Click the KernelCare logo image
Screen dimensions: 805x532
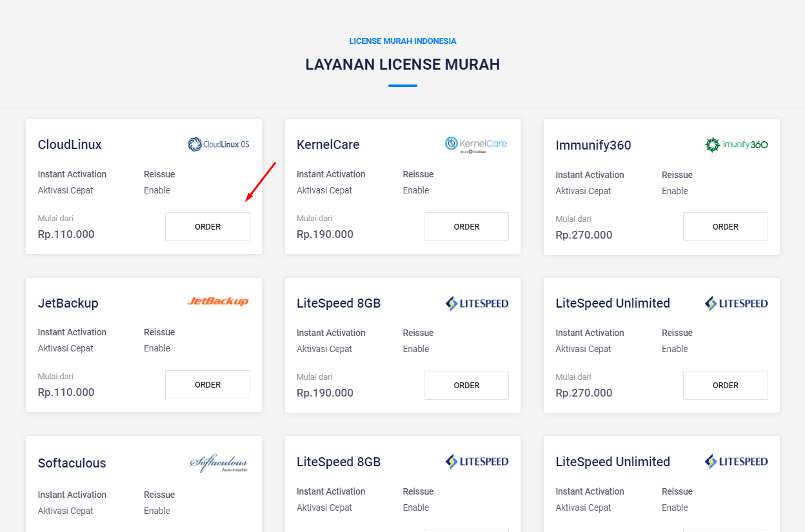(476, 144)
